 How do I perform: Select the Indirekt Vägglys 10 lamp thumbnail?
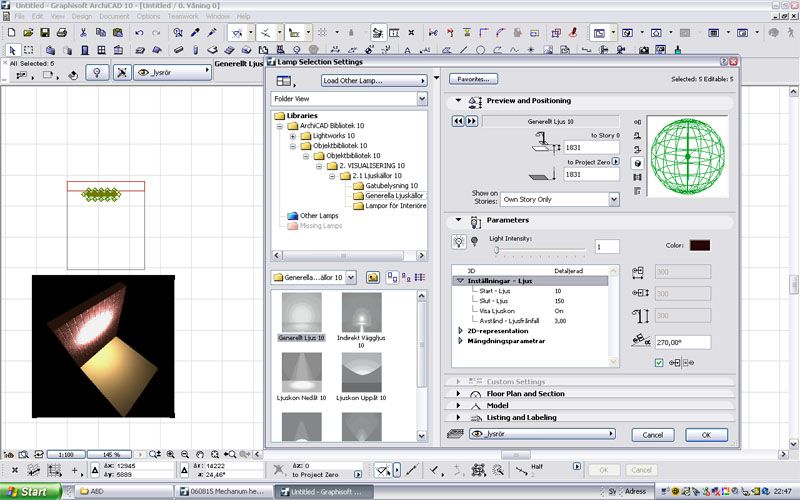point(361,312)
